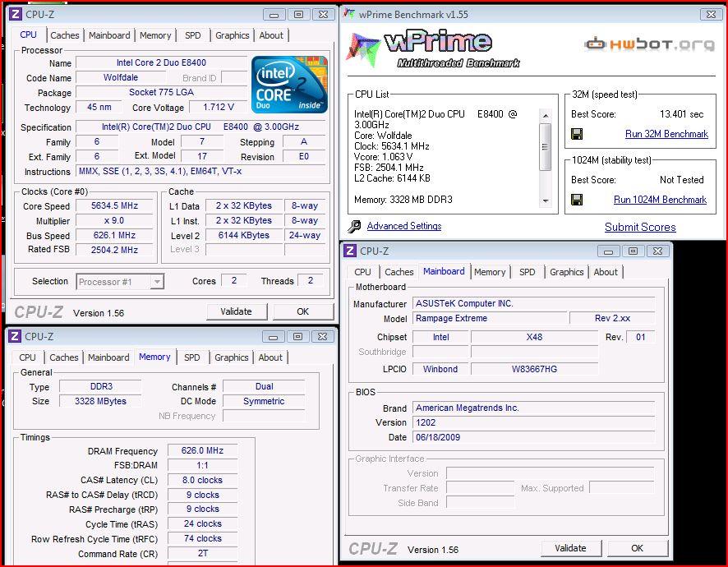Click the Manufacturer field ASUSTeK Computer INC.
The width and height of the screenshot is (728, 567).
(534, 304)
